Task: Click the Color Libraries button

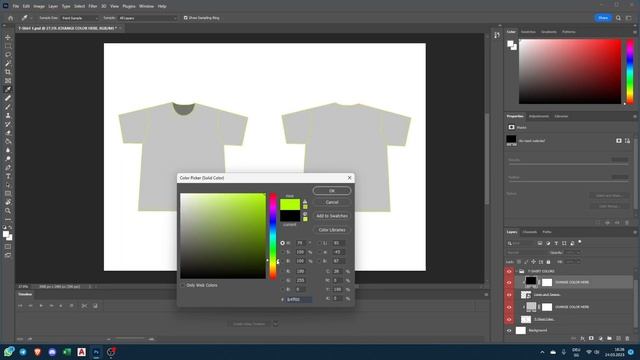Action: pos(332,230)
